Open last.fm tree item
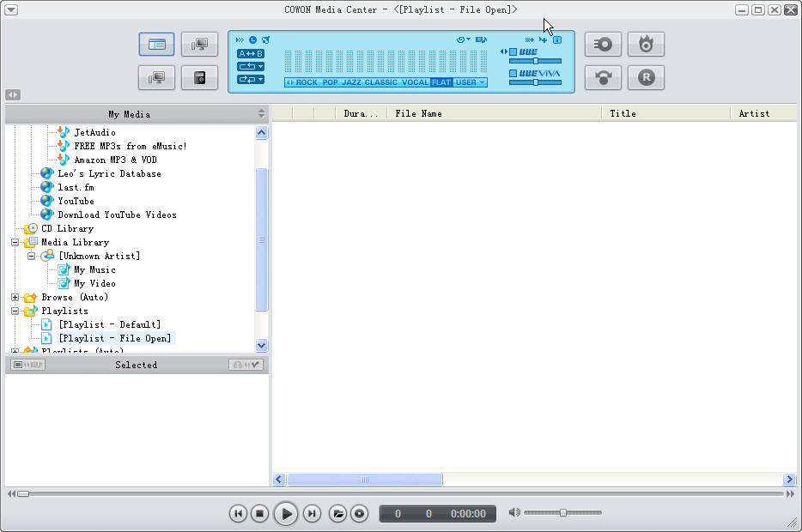802x532 pixels. pyautogui.click(x=76, y=188)
